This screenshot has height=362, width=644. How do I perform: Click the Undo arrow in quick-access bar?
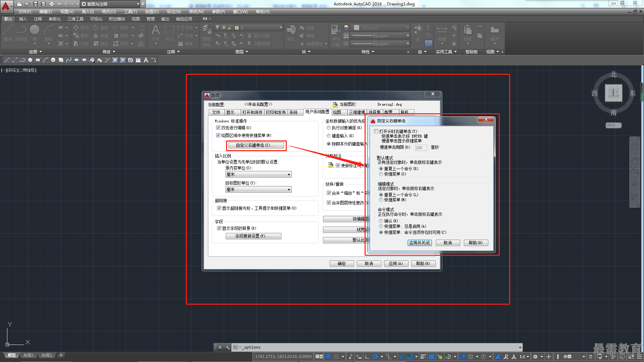pyautogui.click(x=60, y=4)
